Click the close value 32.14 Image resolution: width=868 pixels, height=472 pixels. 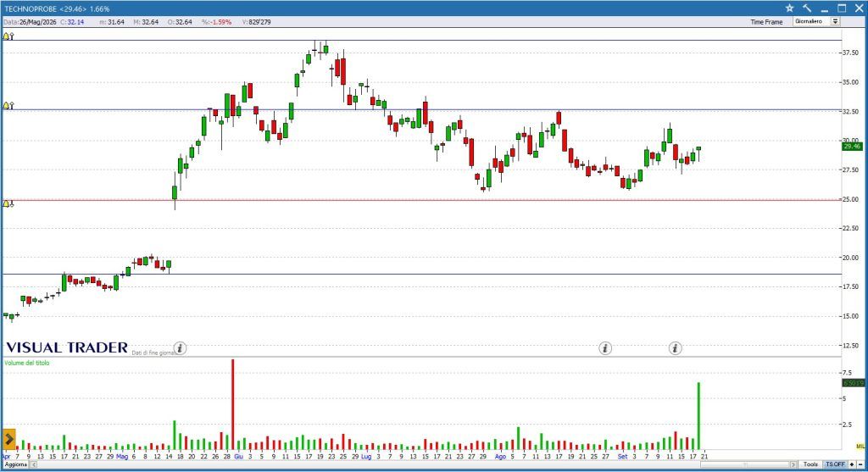click(x=75, y=22)
